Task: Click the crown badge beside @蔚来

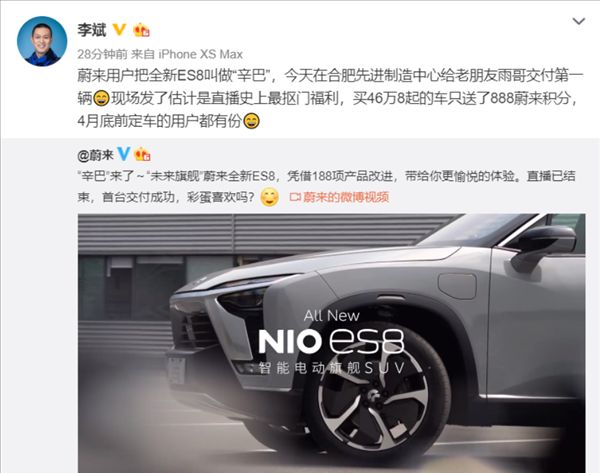Action: point(142,154)
